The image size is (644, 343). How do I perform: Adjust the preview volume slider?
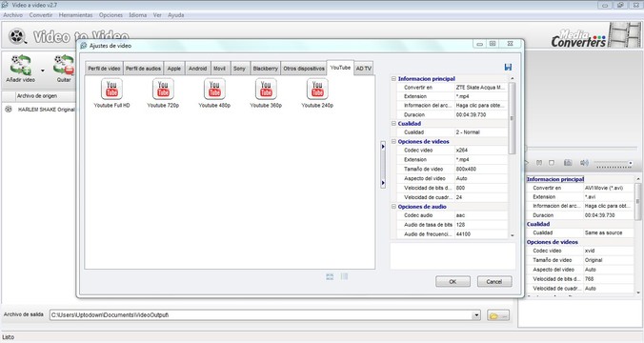614,164
